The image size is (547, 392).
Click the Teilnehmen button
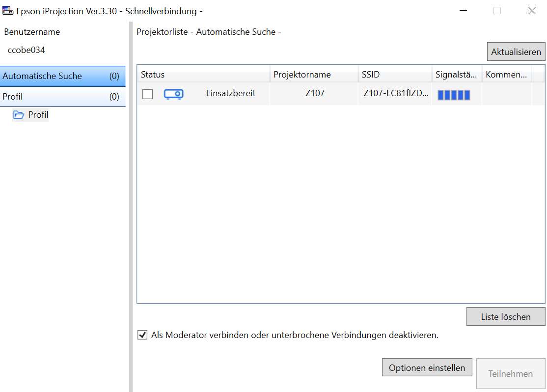[x=511, y=373]
